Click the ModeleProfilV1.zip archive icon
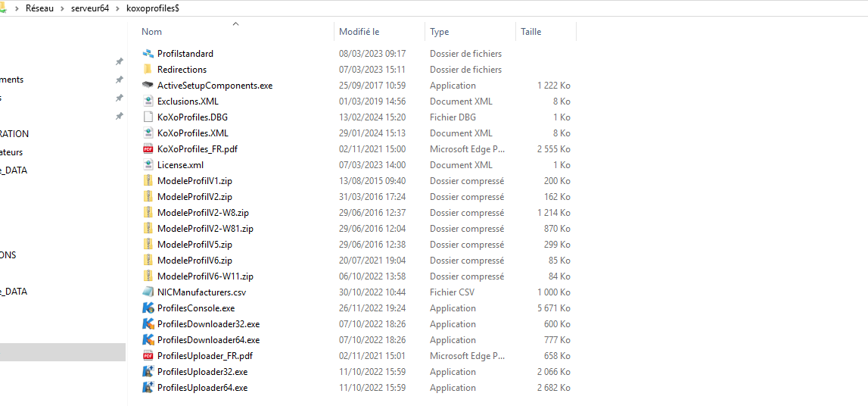 (x=148, y=180)
